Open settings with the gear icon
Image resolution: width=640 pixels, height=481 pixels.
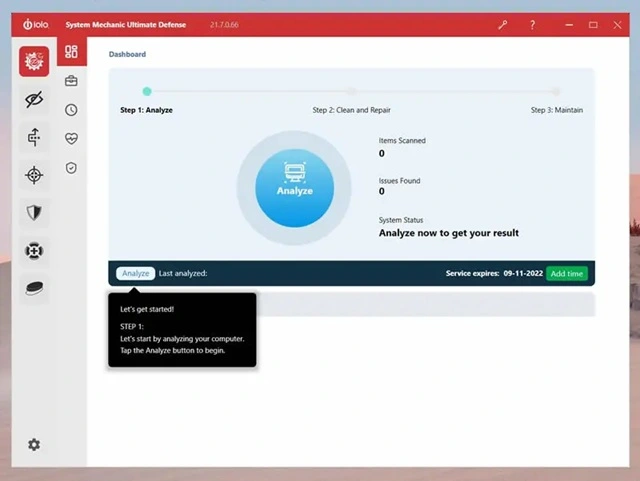pos(34,444)
